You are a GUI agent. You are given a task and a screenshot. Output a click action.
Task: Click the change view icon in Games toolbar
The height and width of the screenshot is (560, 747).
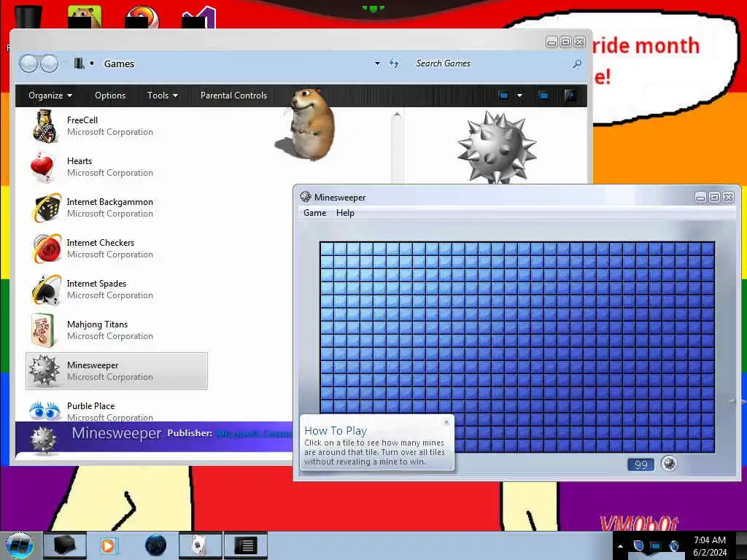tap(503, 96)
